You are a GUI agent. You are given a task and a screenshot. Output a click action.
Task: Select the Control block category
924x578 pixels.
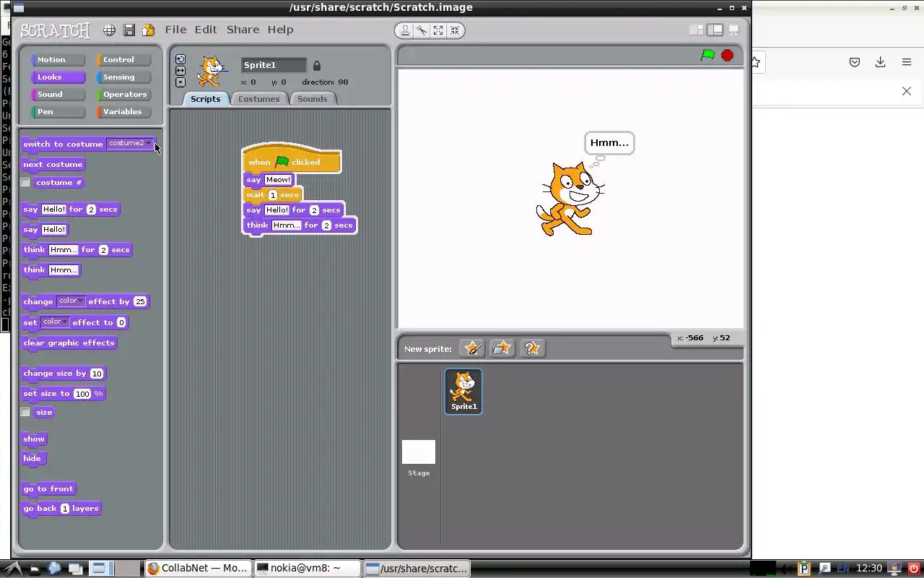[x=124, y=60]
